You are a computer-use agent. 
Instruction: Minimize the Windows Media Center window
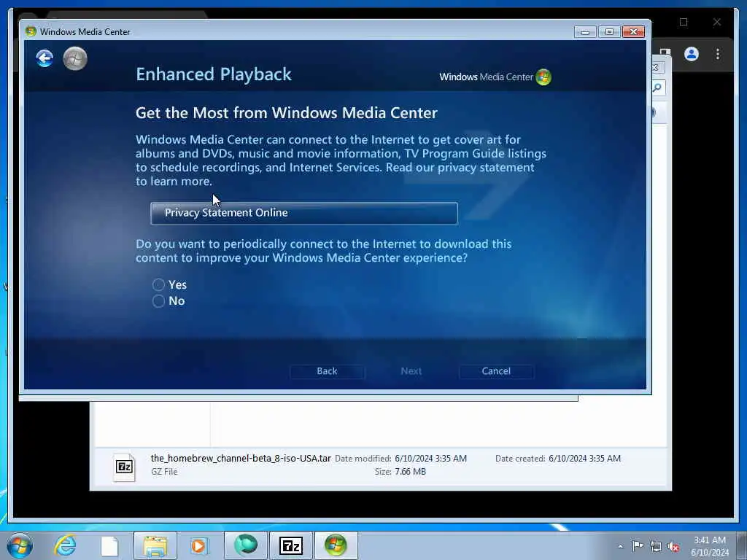(586, 32)
